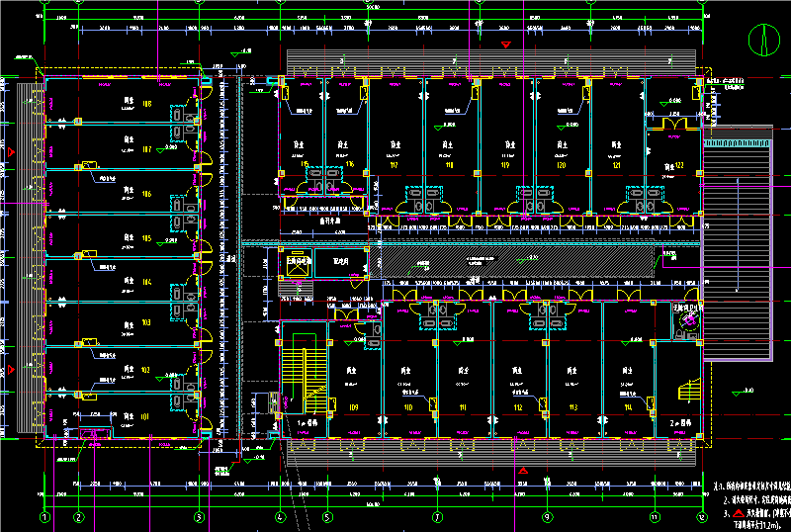Click grid axis bubble number 12
791x532 pixels.
[702, 517]
